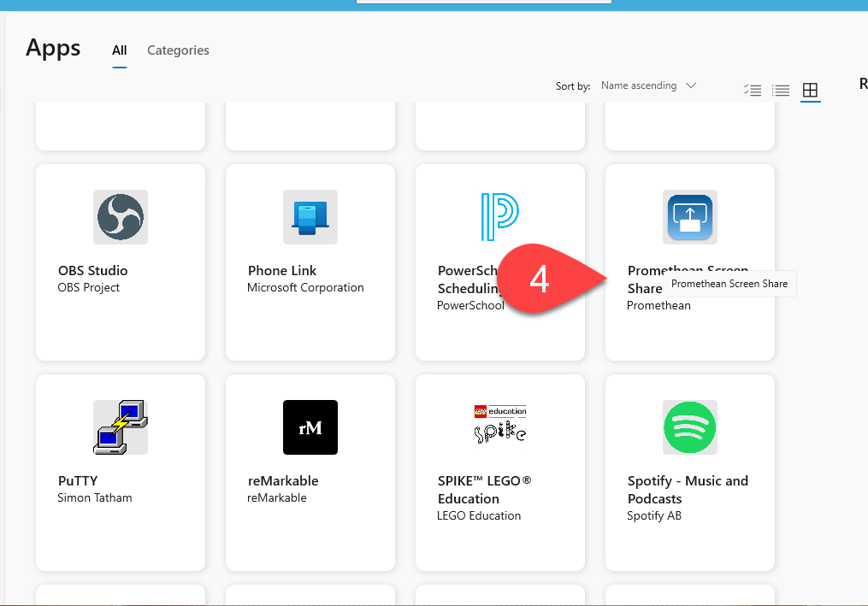Select the SPIKE LEGO Education icon

click(500, 425)
